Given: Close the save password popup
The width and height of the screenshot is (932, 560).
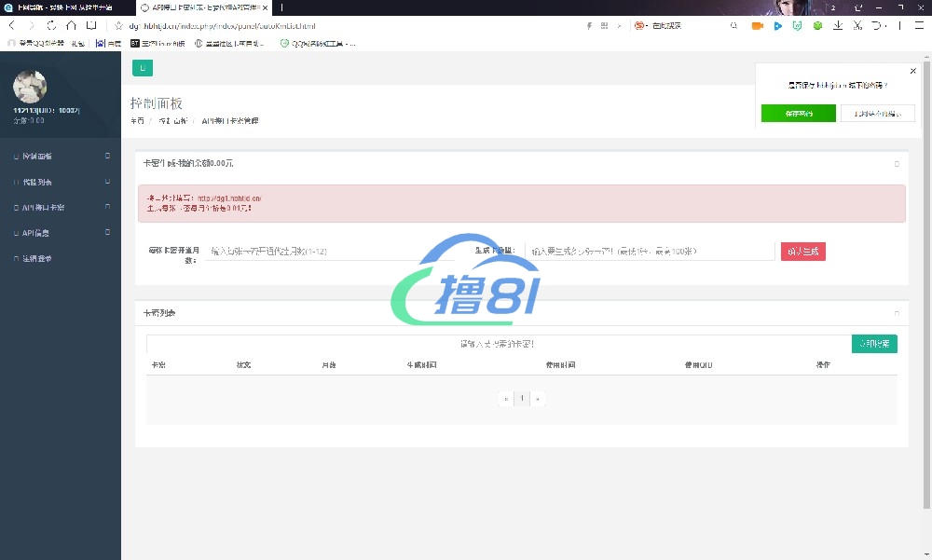Looking at the screenshot, I should click(x=912, y=71).
